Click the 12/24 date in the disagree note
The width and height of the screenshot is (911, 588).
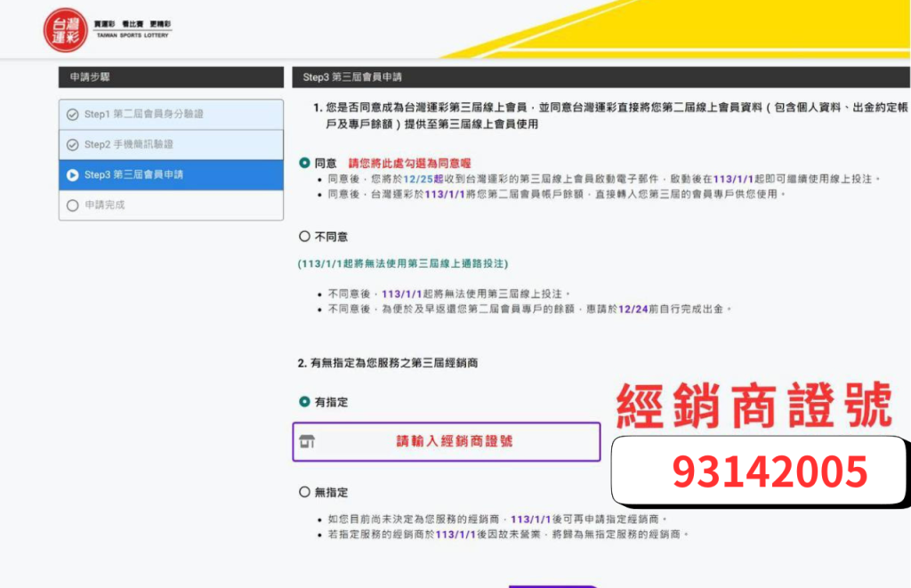pos(633,309)
